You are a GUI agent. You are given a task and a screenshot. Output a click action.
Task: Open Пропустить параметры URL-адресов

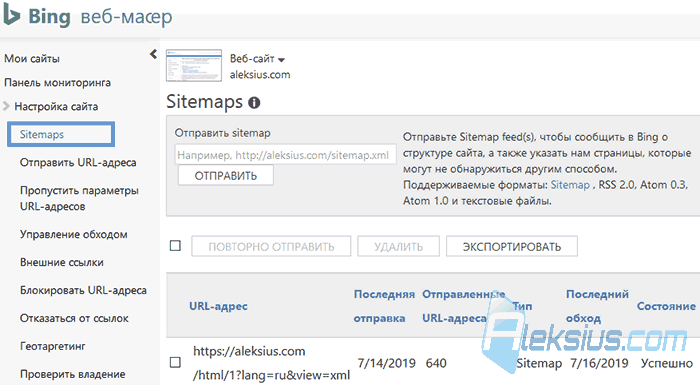pyautogui.click(x=79, y=198)
